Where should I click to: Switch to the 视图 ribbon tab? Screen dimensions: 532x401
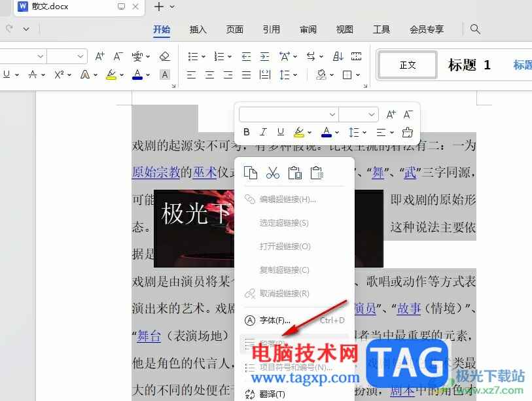pyautogui.click(x=344, y=29)
